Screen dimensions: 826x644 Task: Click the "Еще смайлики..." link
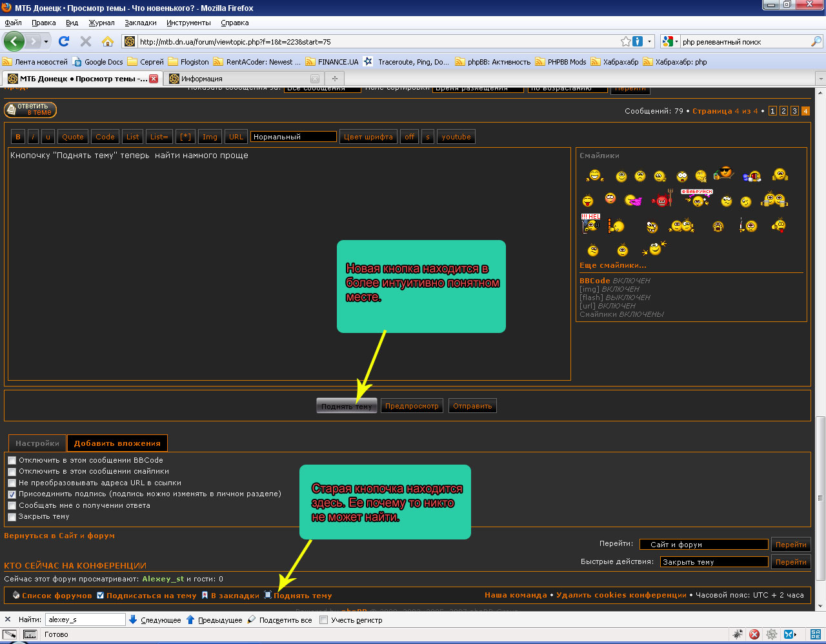pos(612,265)
